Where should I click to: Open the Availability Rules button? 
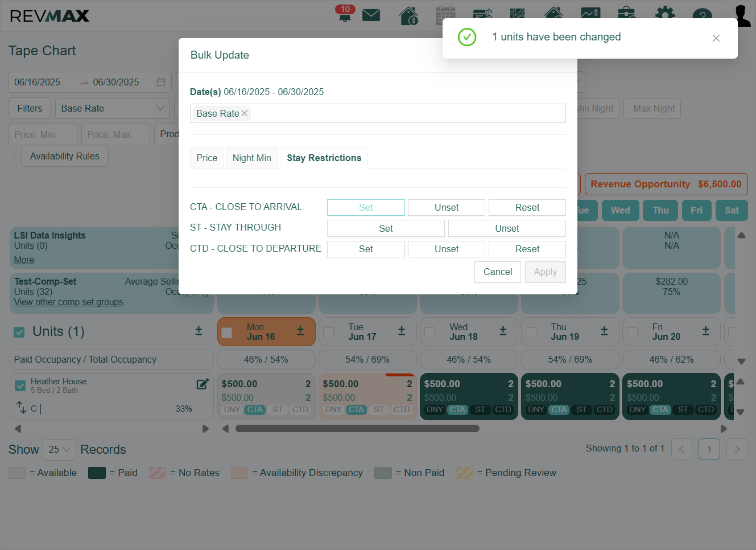pyautogui.click(x=65, y=156)
